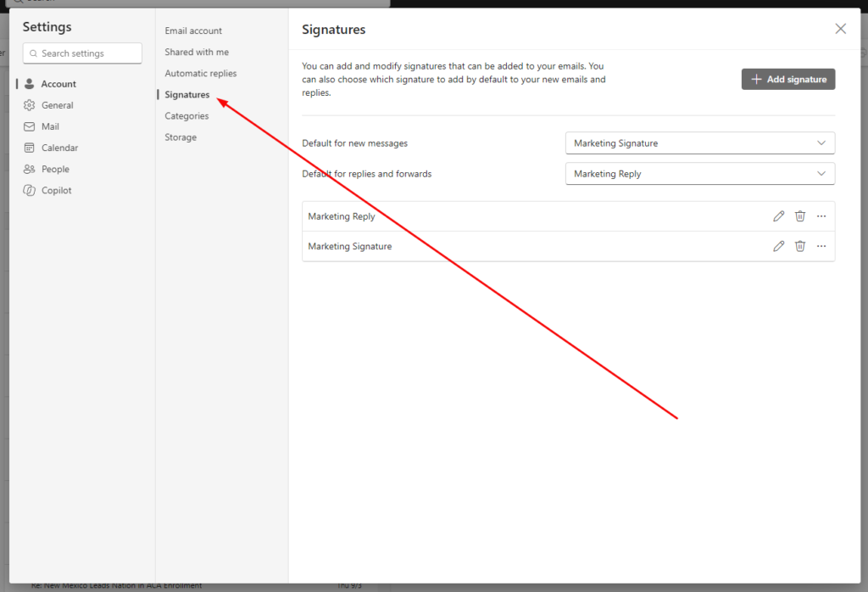Focus the Search settings field
Viewport: 868px width, 592px height.
(x=82, y=53)
